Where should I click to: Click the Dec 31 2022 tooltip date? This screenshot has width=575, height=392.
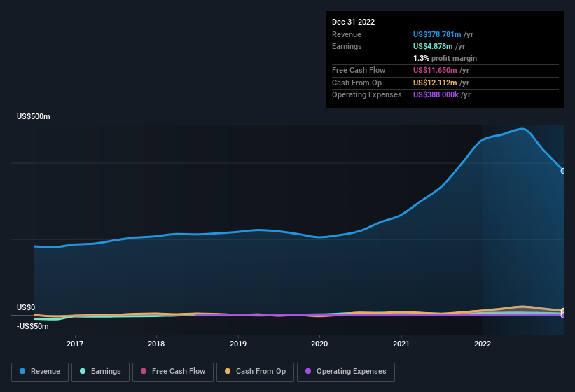click(354, 22)
